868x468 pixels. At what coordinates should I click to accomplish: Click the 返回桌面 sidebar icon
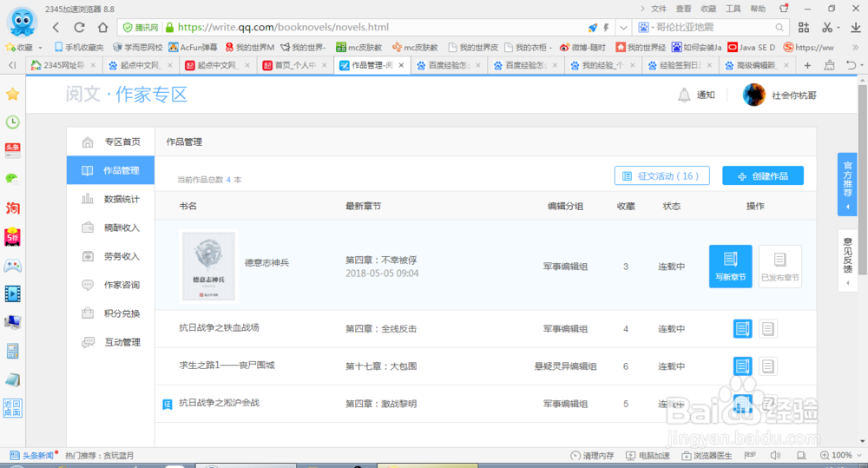point(13,408)
